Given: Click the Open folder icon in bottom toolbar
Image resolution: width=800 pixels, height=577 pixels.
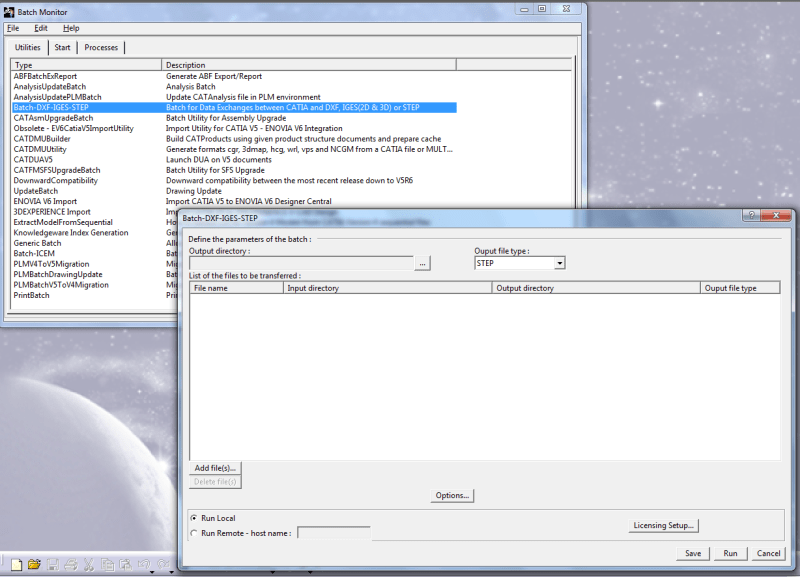Looking at the screenshot, I should 34,564.
